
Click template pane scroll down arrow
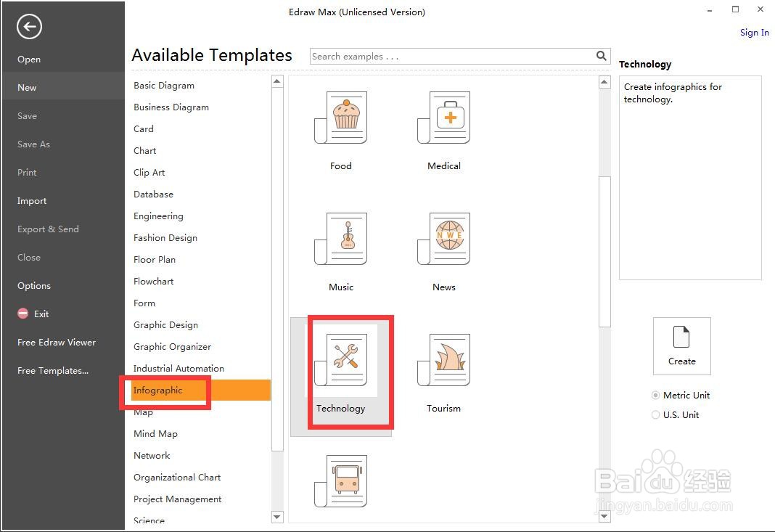(x=604, y=517)
